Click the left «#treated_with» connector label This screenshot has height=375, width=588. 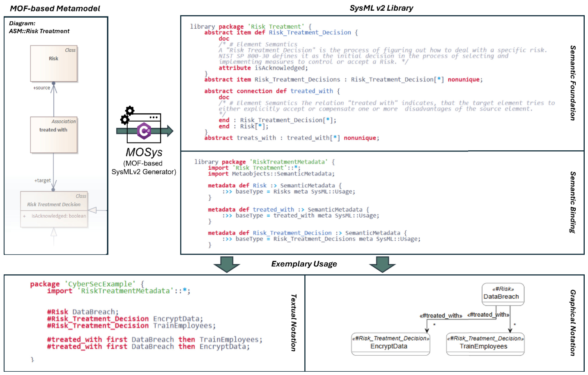441,316
